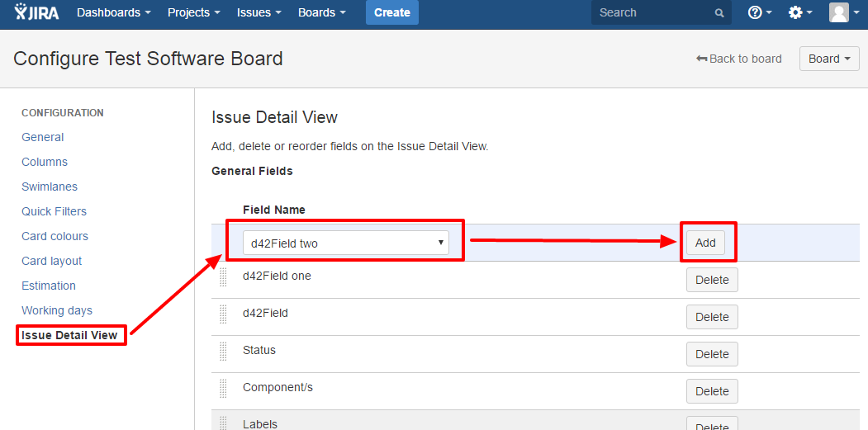Image resolution: width=868 pixels, height=430 pixels.
Task: Click the JIRA logo
Action: (x=36, y=12)
